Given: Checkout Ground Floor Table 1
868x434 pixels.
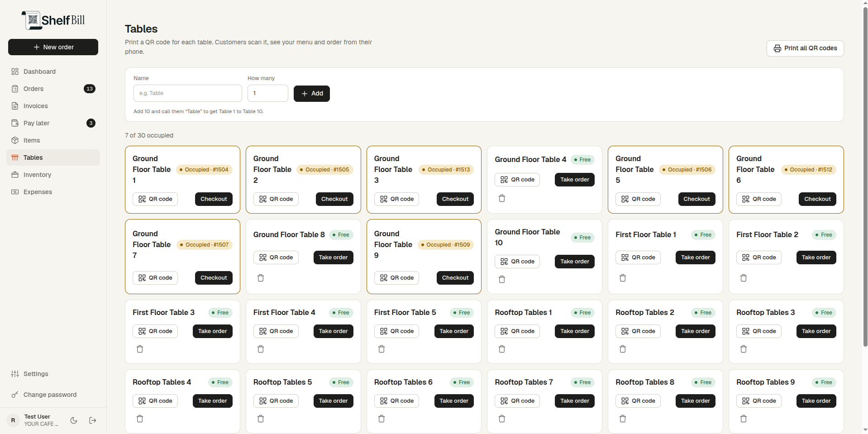Looking at the screenshot, I should [x=214, y=199].
